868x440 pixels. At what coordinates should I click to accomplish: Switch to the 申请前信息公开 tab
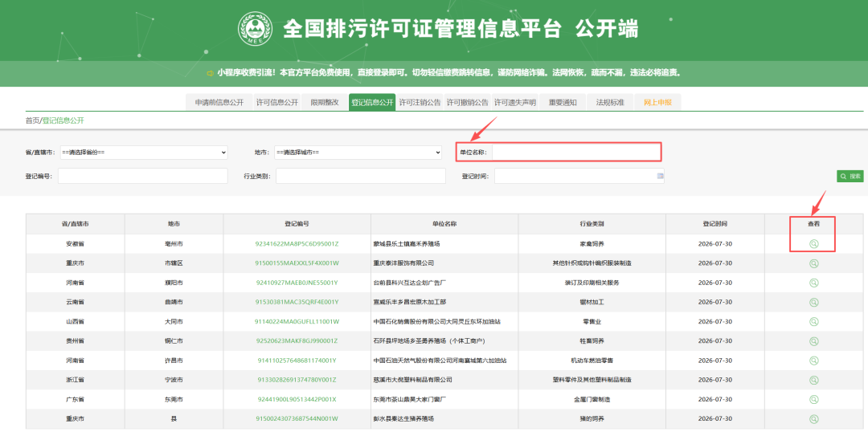(219, 102)
